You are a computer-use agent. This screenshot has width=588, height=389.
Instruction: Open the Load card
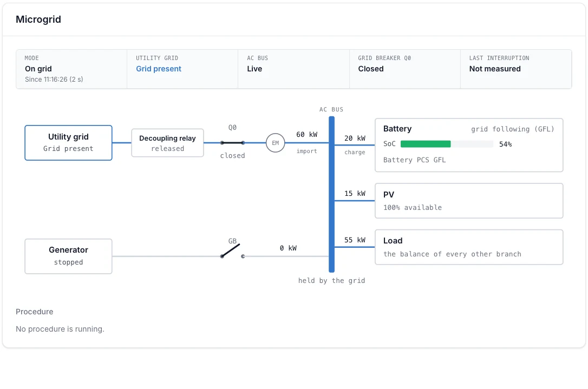point(469,247)
